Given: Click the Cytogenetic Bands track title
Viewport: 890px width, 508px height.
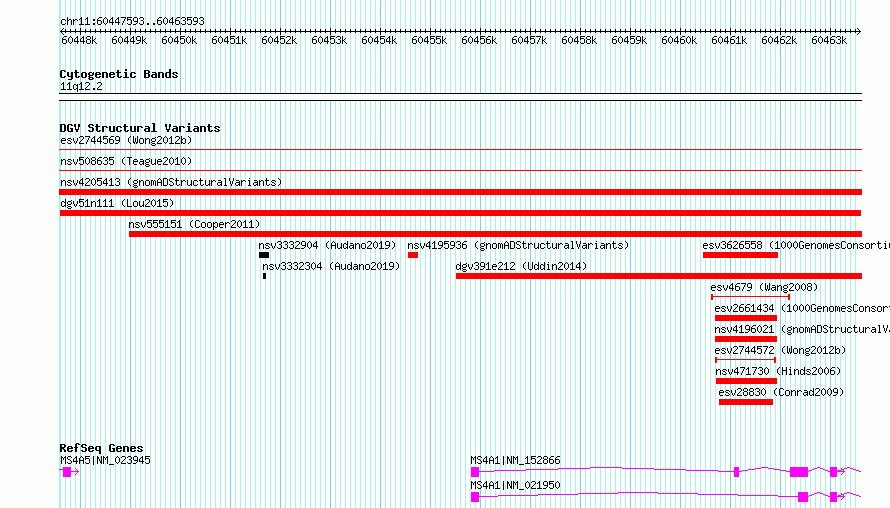Looking at the screenshot, I should pos(119,74).
